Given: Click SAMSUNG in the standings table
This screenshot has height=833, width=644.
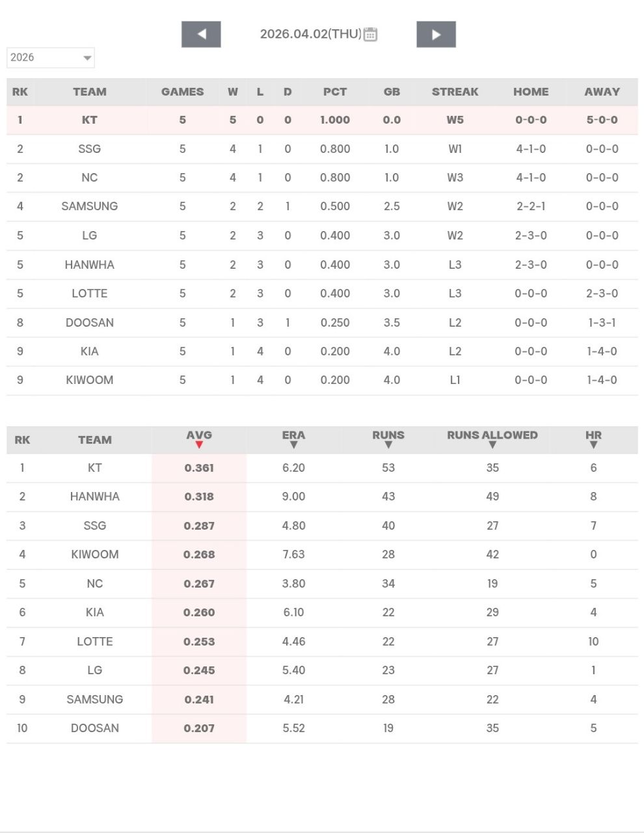Looking at the screenshot, I should point(90,206).
